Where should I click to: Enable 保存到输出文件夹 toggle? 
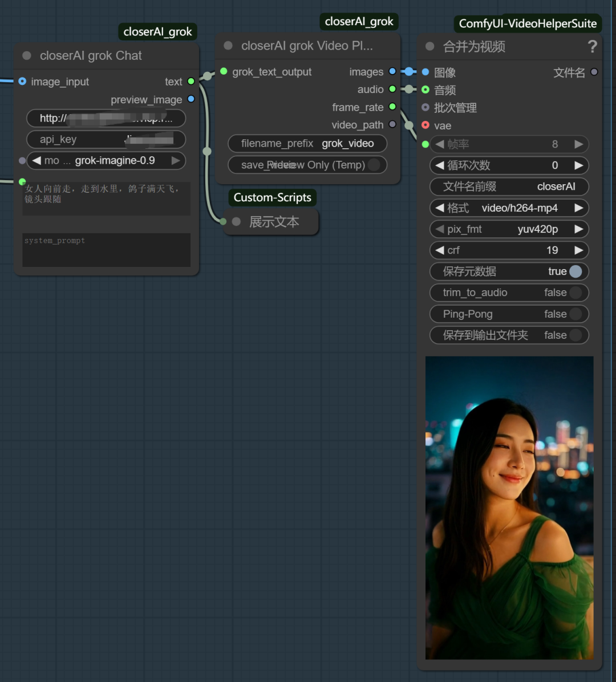576,335
